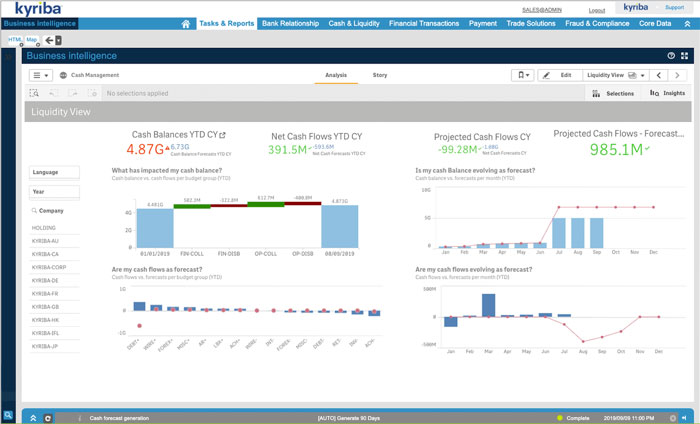Collapse the top navigation double-chevron

point(687,24)
